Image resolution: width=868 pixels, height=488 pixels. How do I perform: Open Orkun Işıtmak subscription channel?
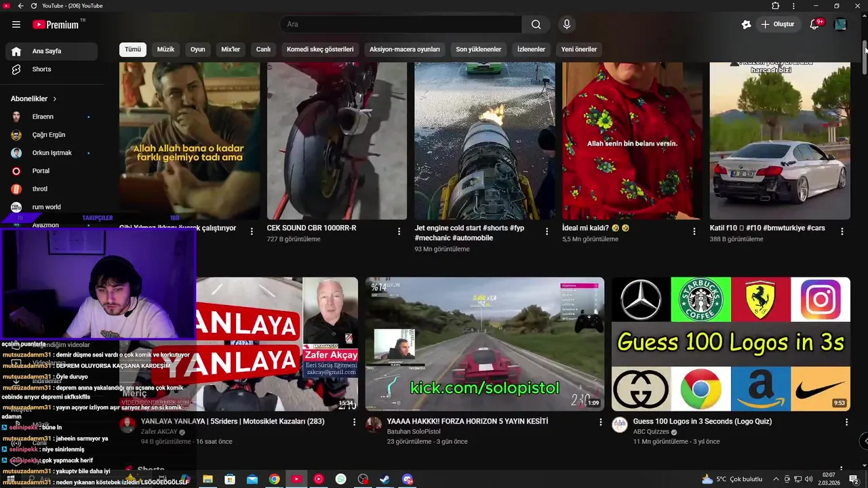(x=52, y=153)
